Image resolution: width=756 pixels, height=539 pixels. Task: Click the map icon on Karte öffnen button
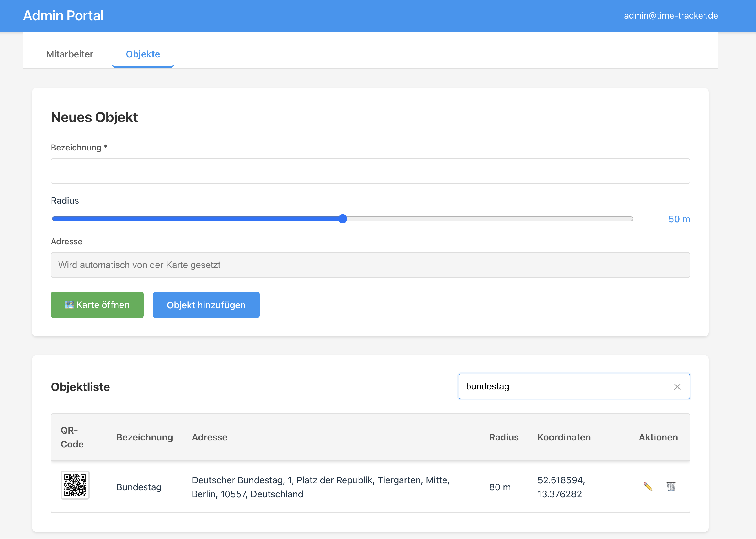(69, 305)
